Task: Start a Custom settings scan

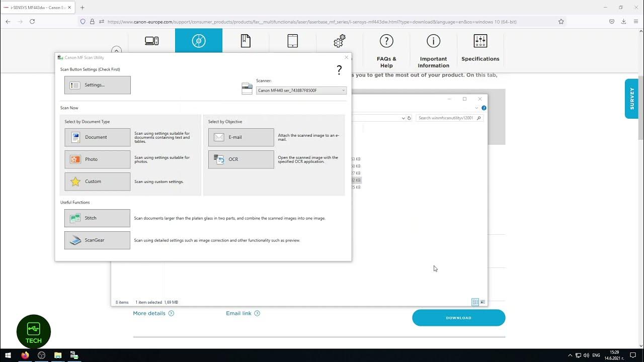Action: coord(97,182)
